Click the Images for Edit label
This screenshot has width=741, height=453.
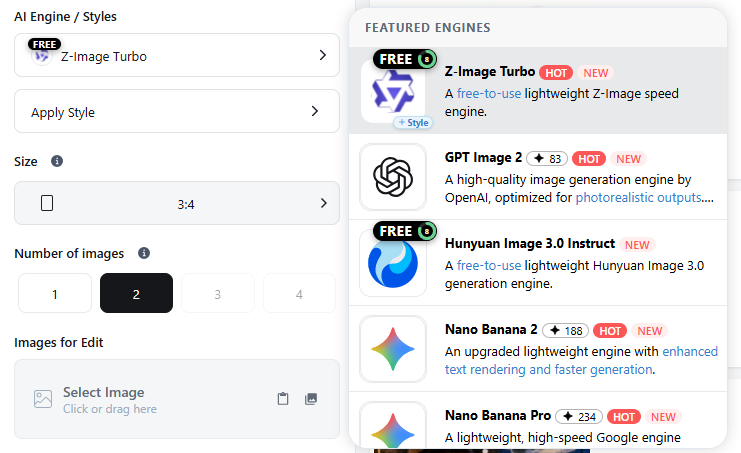59,342
